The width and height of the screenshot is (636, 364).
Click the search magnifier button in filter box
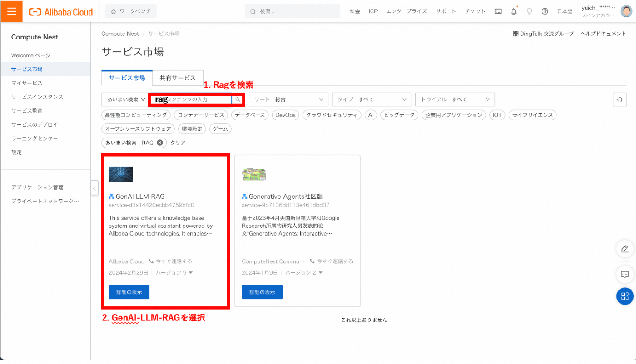238,99
